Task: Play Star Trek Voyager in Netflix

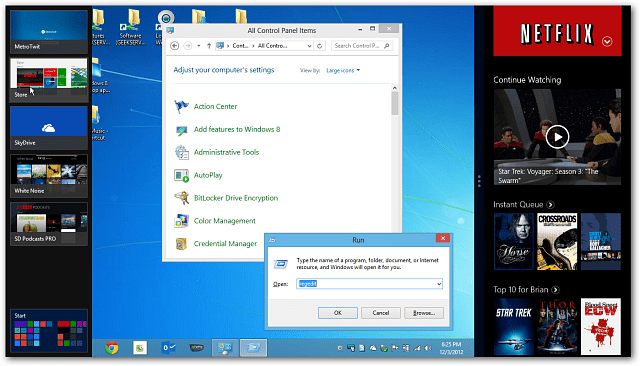Action: coord(557,137)
